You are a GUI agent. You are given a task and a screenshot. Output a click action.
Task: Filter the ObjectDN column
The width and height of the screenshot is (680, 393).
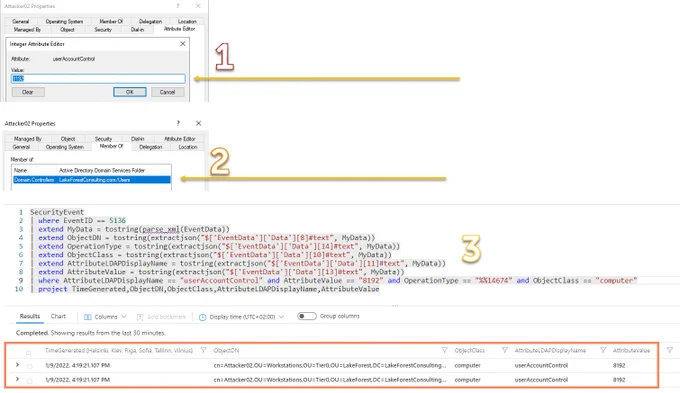(444, 350)
